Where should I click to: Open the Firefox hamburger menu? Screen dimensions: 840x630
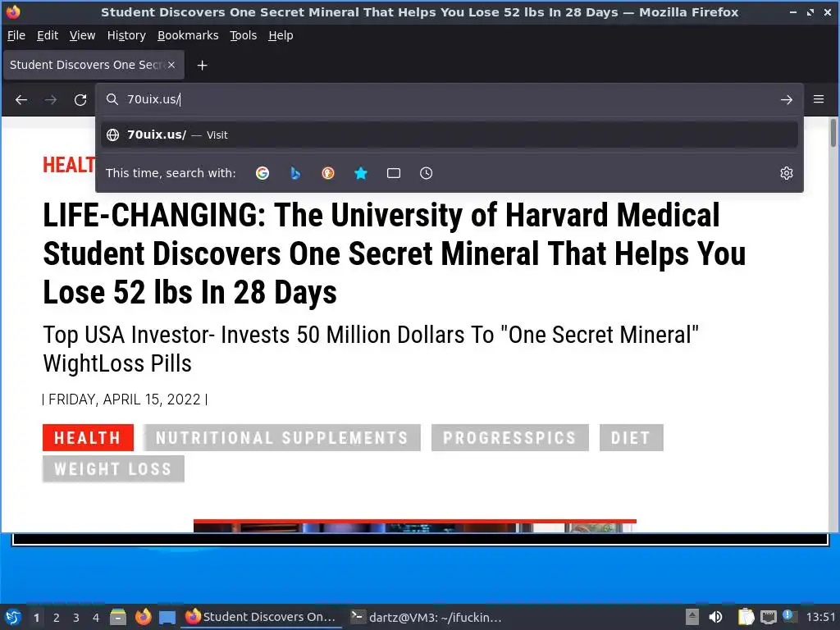coord(819,99)
